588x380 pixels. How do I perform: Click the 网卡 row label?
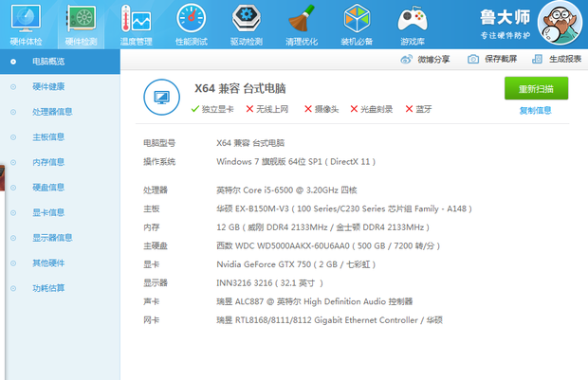(x=151, y=320)
